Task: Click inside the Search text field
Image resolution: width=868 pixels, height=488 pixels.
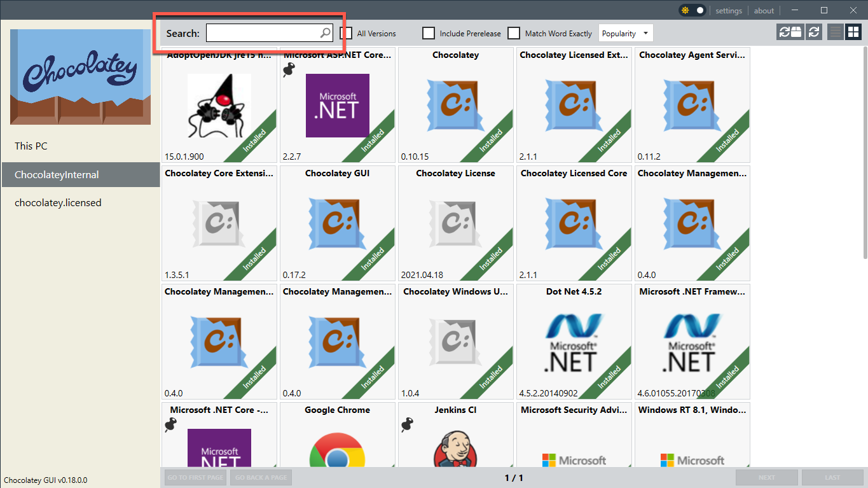Action: point(262,33)
